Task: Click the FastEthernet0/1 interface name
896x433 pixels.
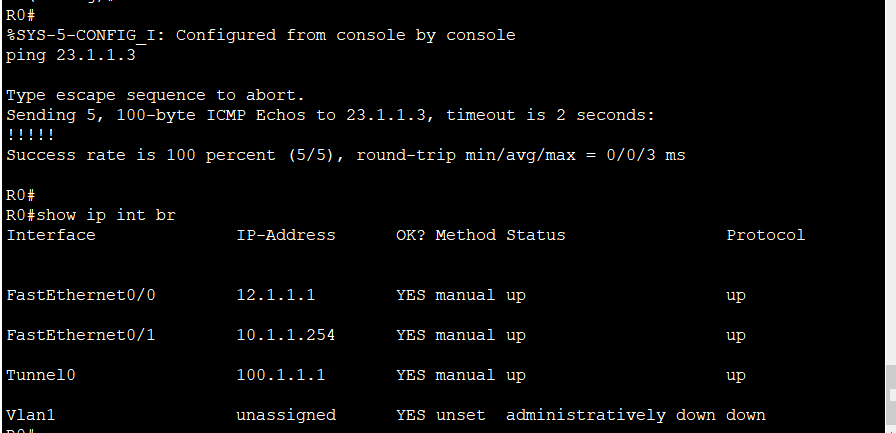Action: [x=81, y=335]
